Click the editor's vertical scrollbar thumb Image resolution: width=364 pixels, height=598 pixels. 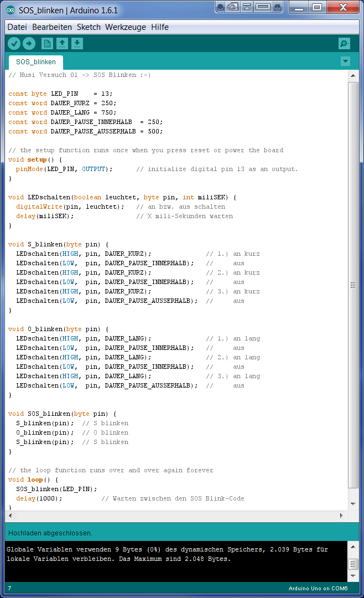pos(353,285)
